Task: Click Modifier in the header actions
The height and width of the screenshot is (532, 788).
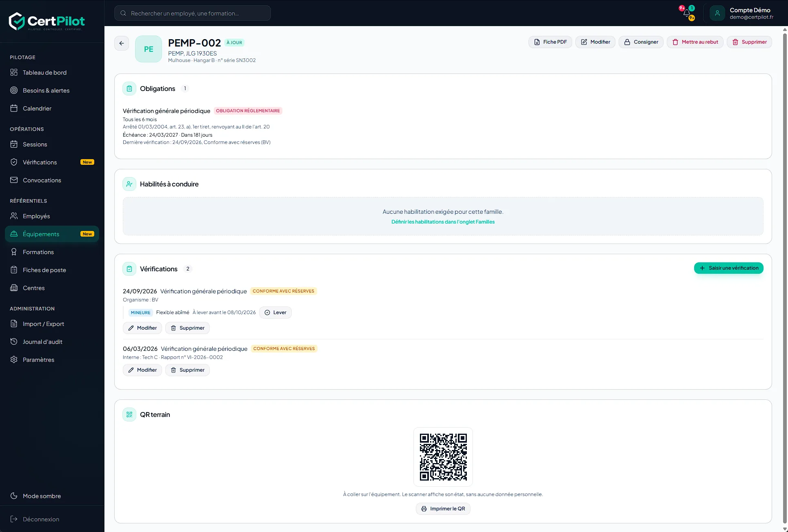Action: click(x=595, y=42)
